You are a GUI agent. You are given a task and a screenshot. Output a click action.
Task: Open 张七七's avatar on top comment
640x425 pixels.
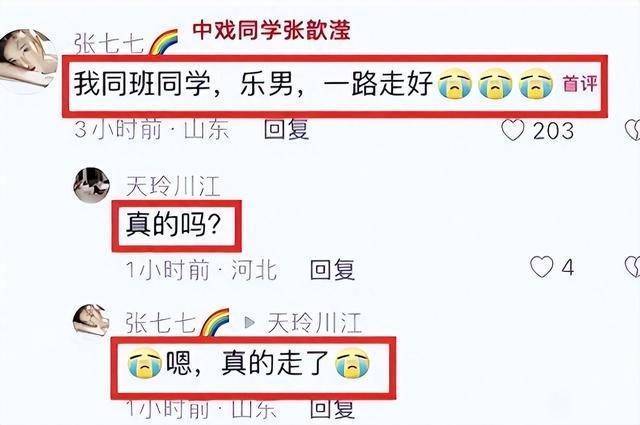tap(28, 61)
